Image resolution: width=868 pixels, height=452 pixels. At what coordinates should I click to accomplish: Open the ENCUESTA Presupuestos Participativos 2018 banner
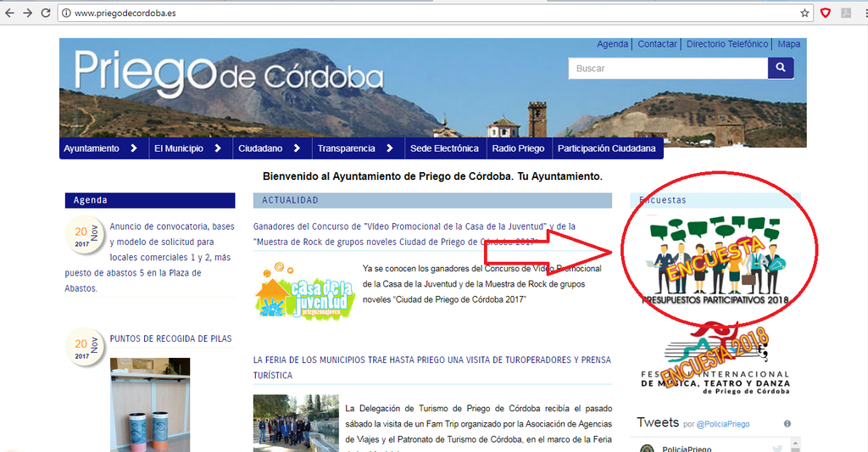pos(715,260)
